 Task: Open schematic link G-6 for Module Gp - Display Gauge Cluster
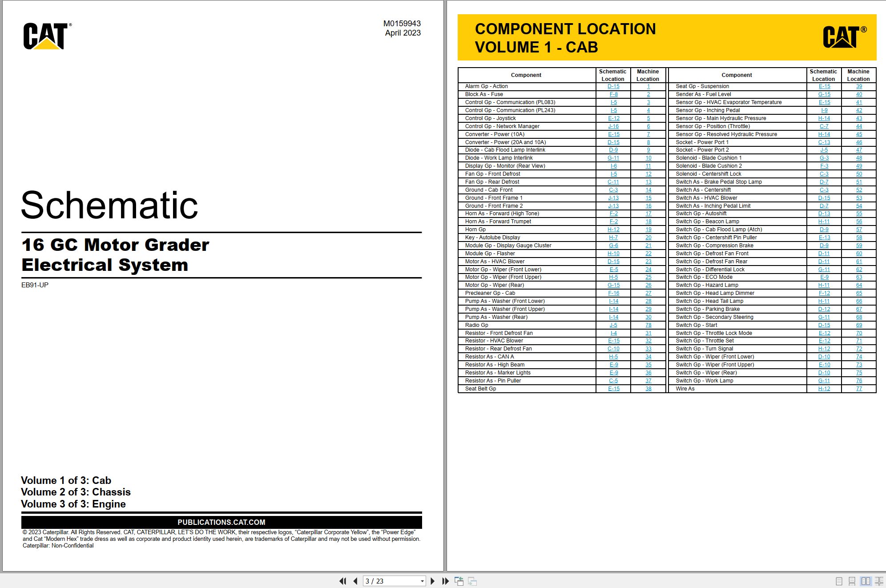pyautogui.click(x=613, y=246)
